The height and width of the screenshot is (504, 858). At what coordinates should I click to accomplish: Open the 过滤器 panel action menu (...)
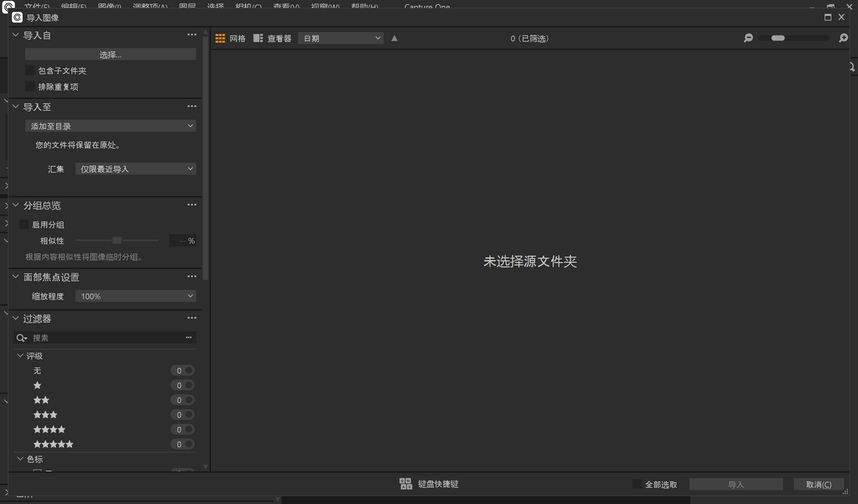point(192,318)
